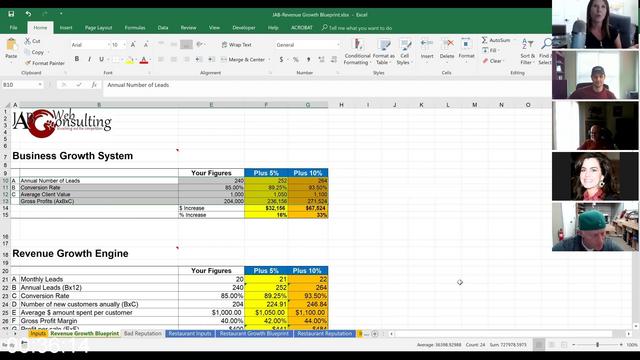Toggle Wrap Text
The image size is (640, 360).
tap(237, 44)
